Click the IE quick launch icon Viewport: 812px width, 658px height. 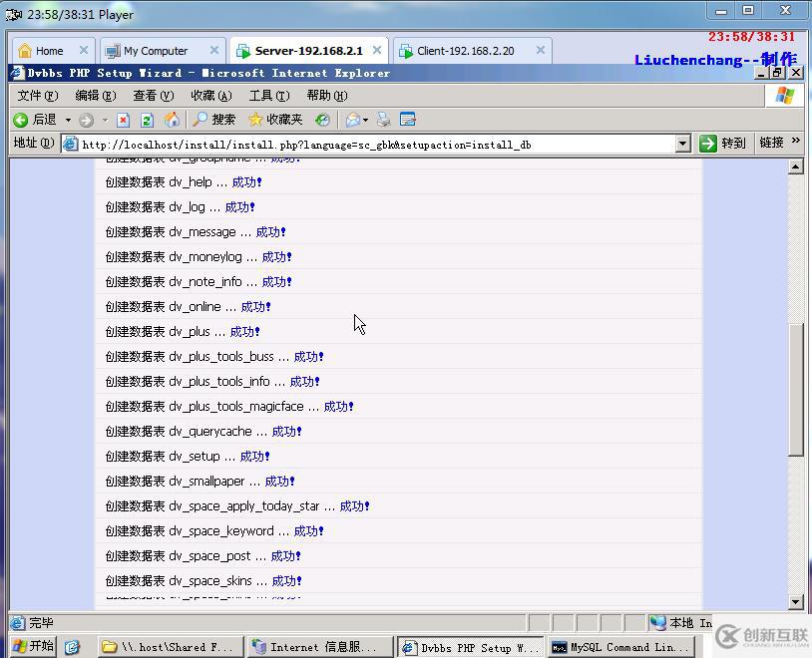72,647
